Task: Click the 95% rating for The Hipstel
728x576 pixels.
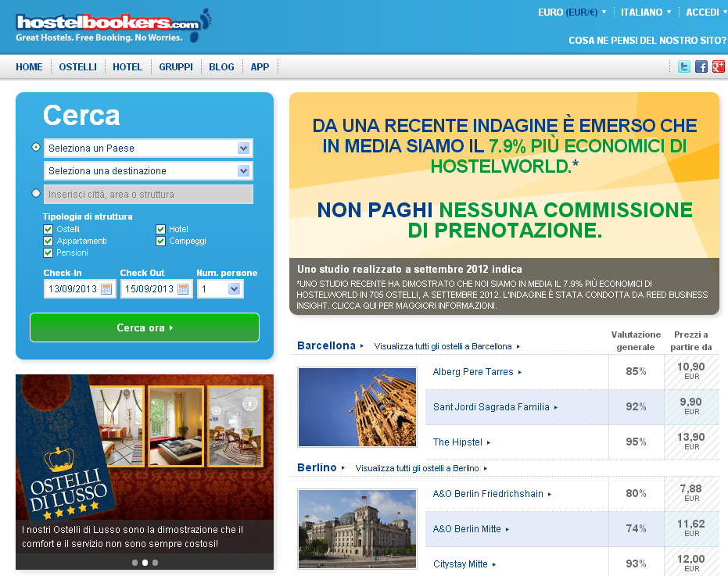Action: coord(636,442)
